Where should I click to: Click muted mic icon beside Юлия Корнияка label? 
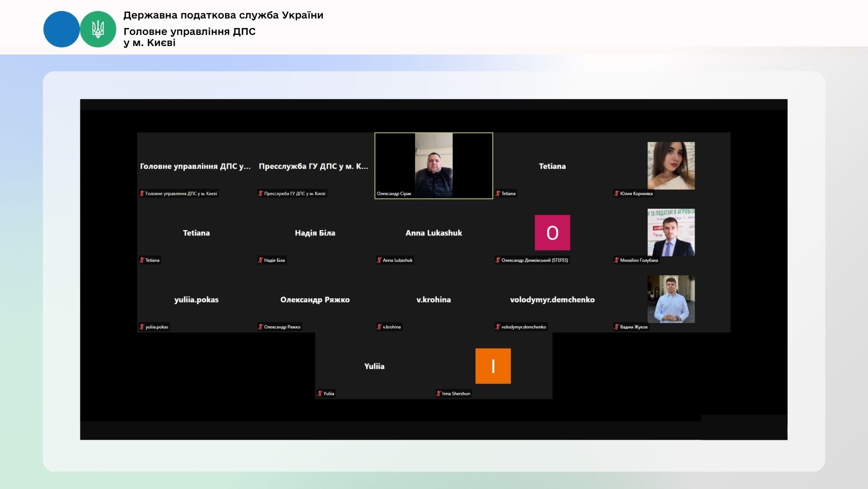point(617,194)
